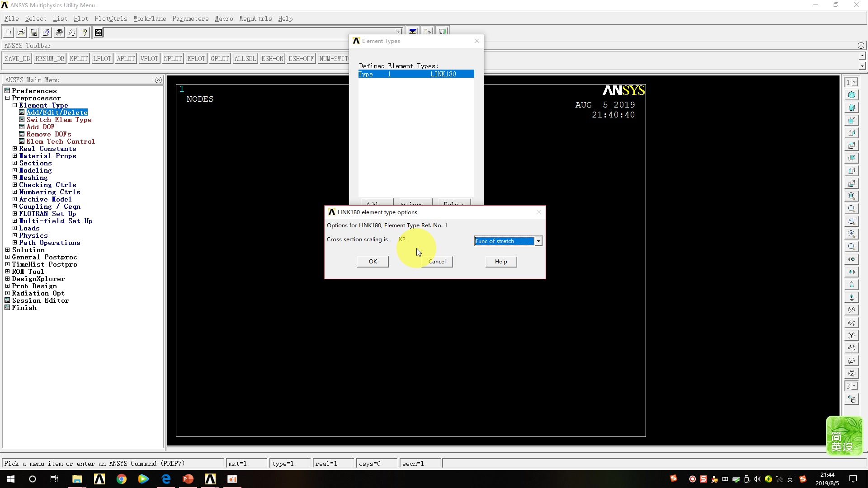Screen dimensions: 868x488
Task: Open PowerPoint from the taskbar
Action: coord(188,479)
